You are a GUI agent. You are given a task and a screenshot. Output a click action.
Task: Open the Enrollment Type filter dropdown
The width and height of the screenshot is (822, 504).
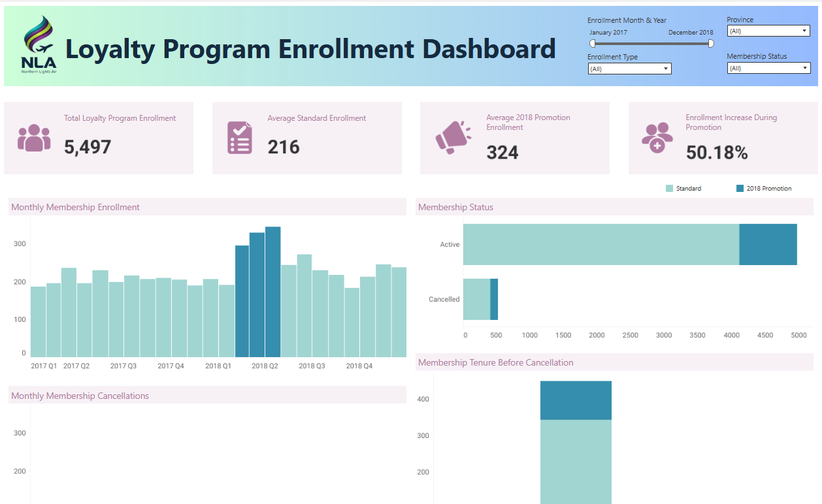[x=629, y=69]
